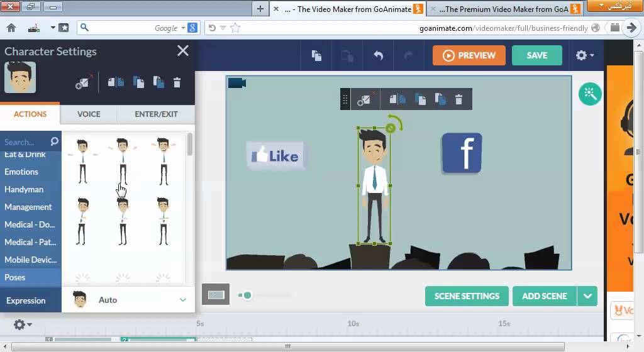Choose the third pose thumbnail in second row

pos(163,221)
